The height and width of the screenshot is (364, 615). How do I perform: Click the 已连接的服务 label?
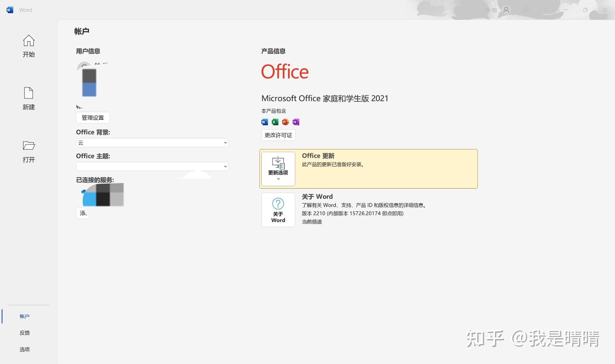pos(95,180)
